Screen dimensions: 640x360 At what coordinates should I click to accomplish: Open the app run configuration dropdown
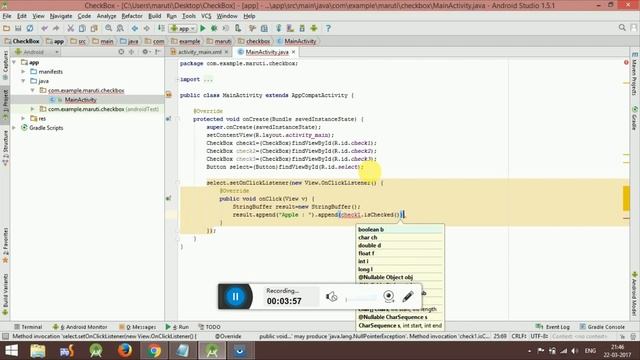point(183,28)
